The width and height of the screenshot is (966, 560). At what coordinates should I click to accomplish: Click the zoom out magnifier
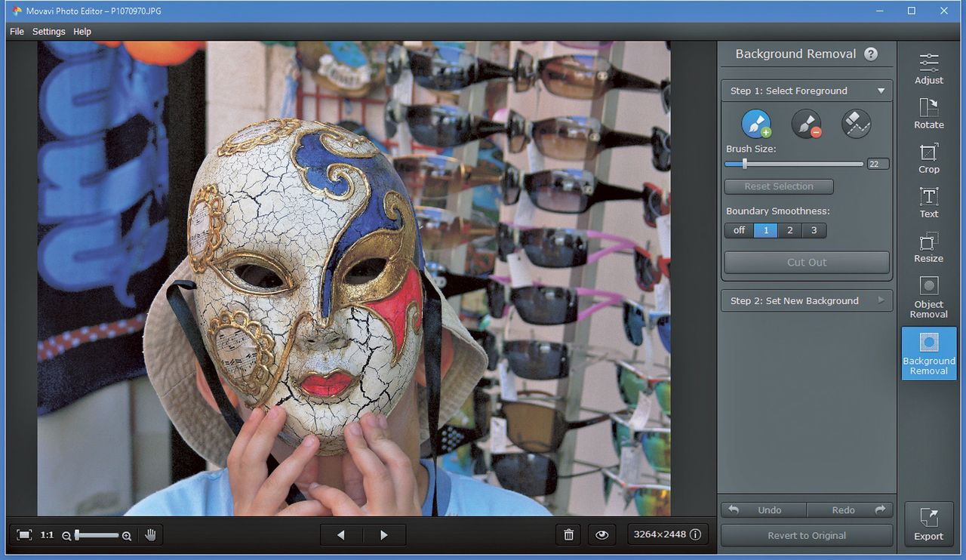click(66, 536)
